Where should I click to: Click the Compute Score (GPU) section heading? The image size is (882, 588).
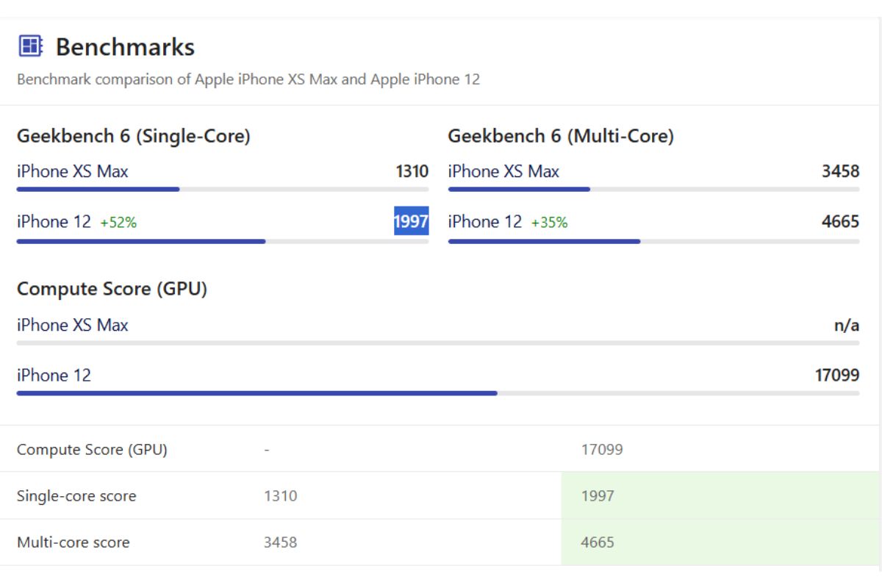coord(112,289)
